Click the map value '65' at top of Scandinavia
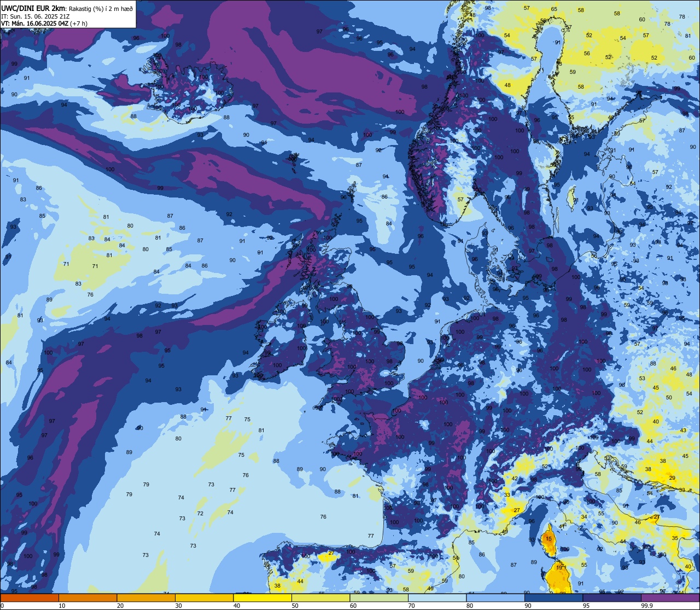700x610 pixels. (554, 9)
